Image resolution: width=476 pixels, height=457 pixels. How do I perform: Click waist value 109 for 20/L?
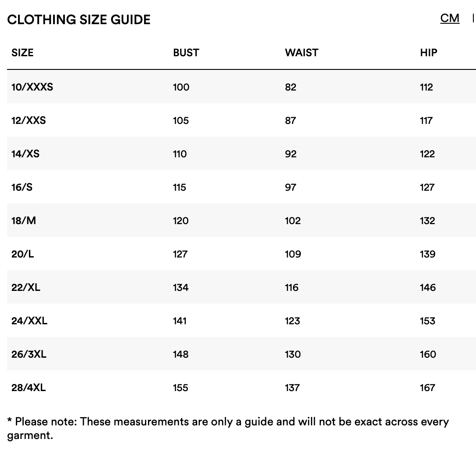293,254
